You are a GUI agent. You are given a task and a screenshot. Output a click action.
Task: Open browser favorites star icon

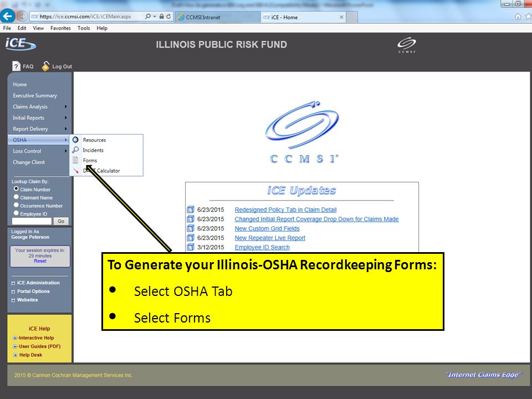point(528,16)
